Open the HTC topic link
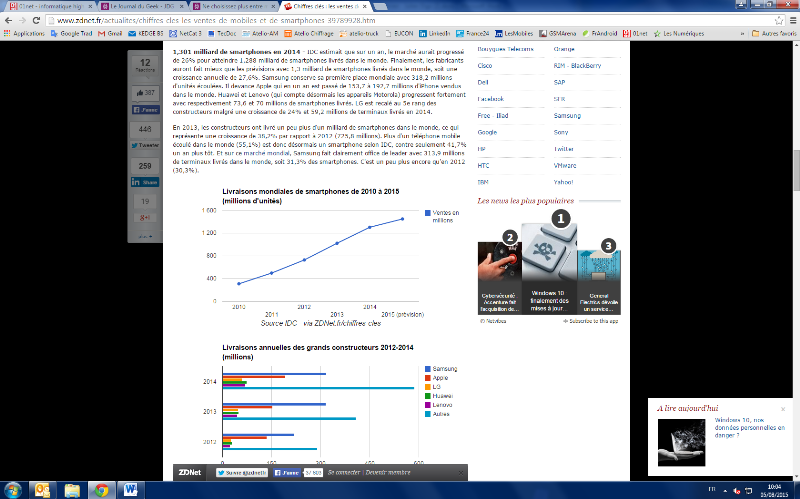Screen dimensions: 800x499 (x=483, y=165)
